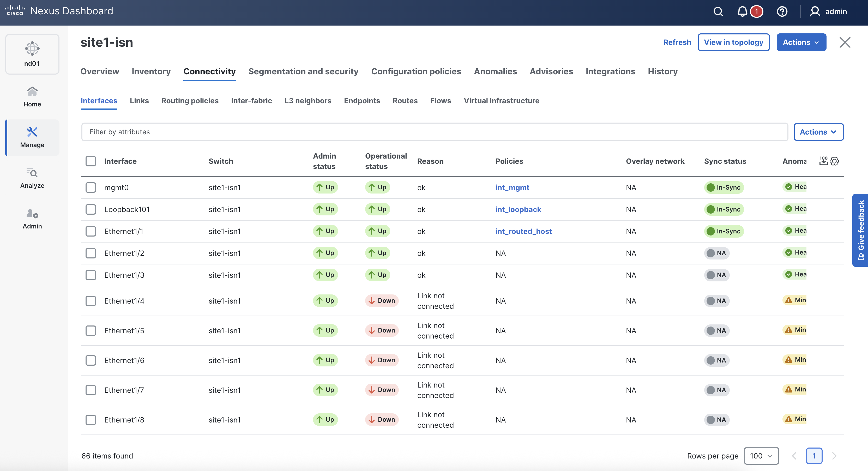This screenshot has height=471, width=868.
Task: Open the Links sub-tab
Action: point(139,101)
